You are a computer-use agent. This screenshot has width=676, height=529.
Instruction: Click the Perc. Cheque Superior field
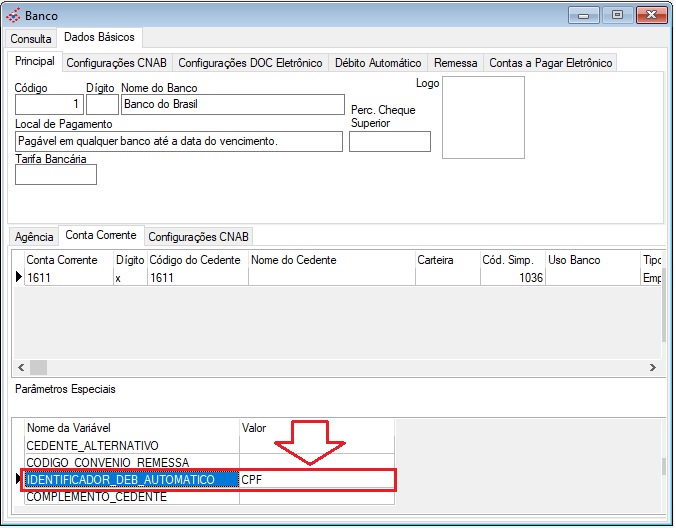[389, 141]
